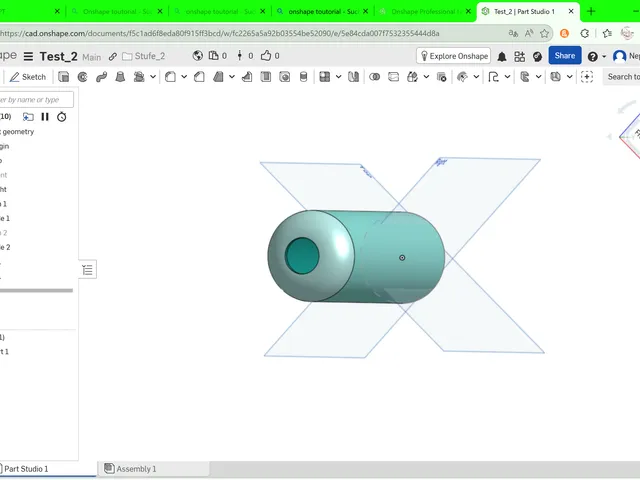
Task: Select the Chamfer tool
Action: coord(199,77)
